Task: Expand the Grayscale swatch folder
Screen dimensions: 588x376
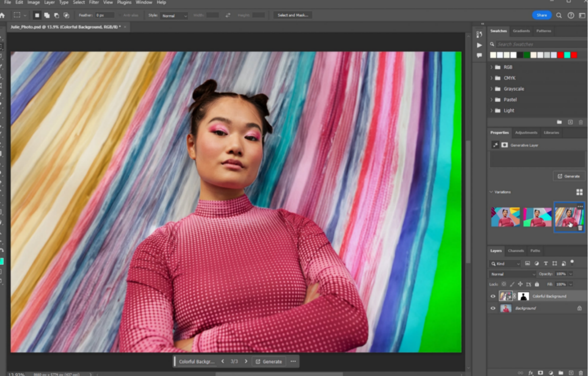Action: coord(491,89)
